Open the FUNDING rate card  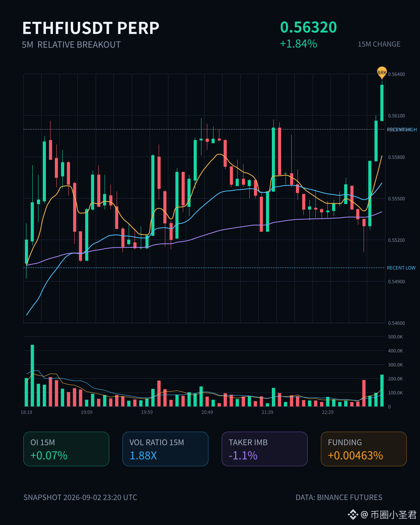coord(364,449)
